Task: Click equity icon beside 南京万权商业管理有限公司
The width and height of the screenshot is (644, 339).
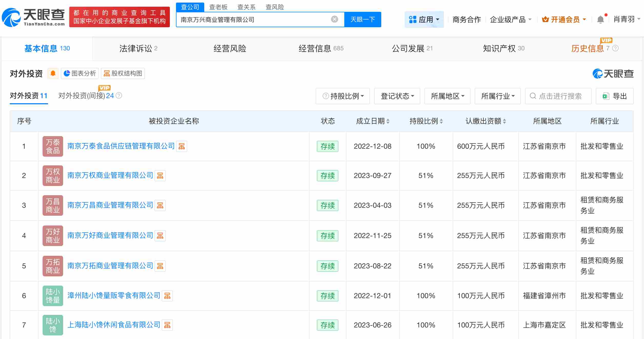Action: (160, 176)
